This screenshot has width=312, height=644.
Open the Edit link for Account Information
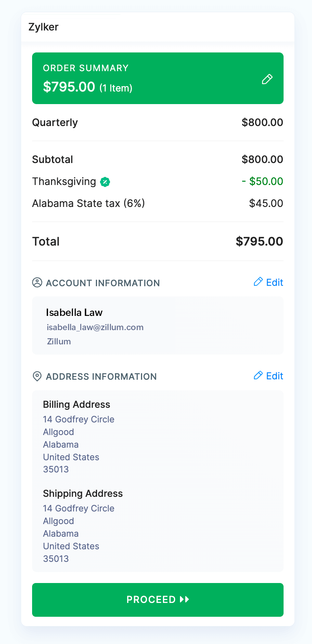click(x=275, y=283)
